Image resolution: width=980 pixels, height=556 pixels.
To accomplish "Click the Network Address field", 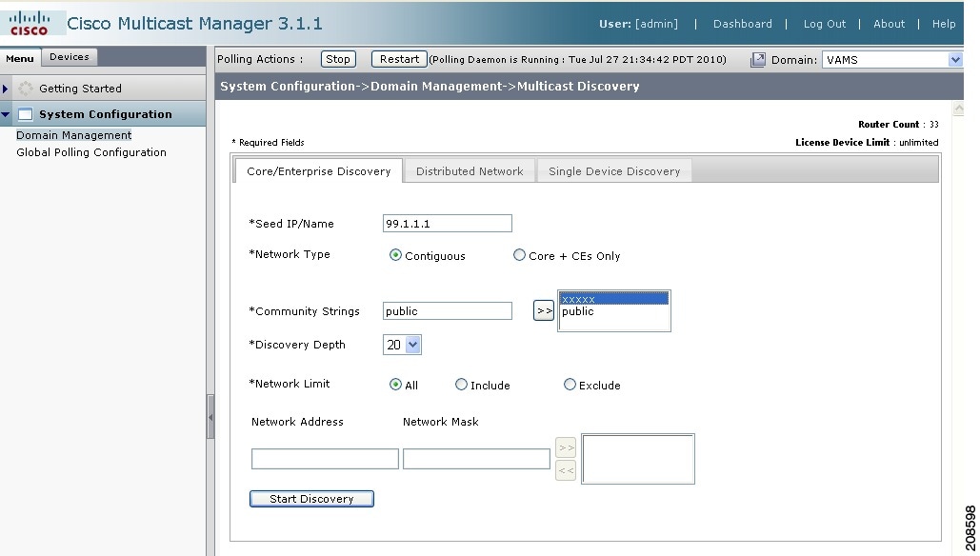I will (x=325, y=459).
